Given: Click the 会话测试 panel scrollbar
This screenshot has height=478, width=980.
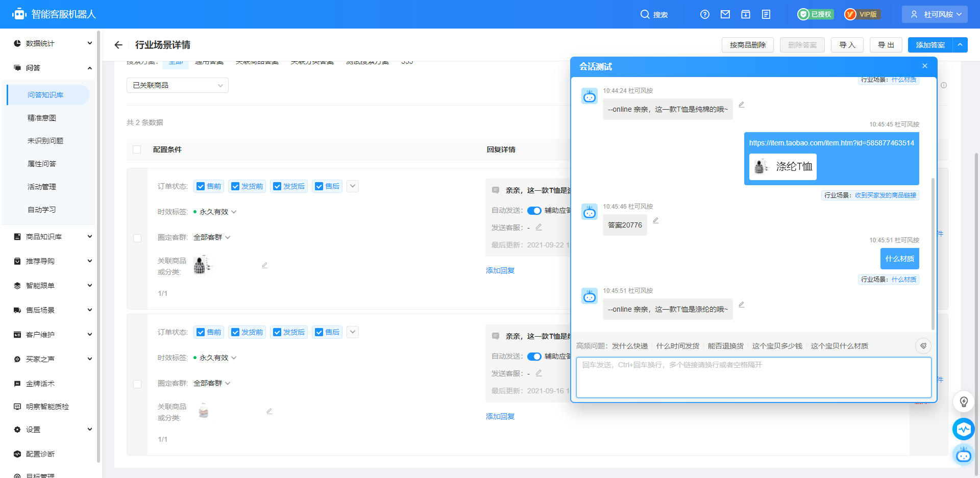Looking at the screenshot, I should (933, 254).
